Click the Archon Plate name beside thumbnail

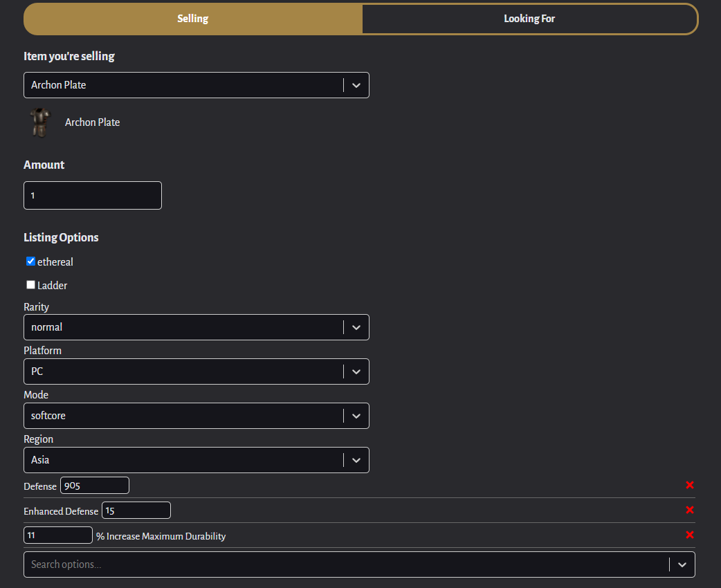coord(93,122)
